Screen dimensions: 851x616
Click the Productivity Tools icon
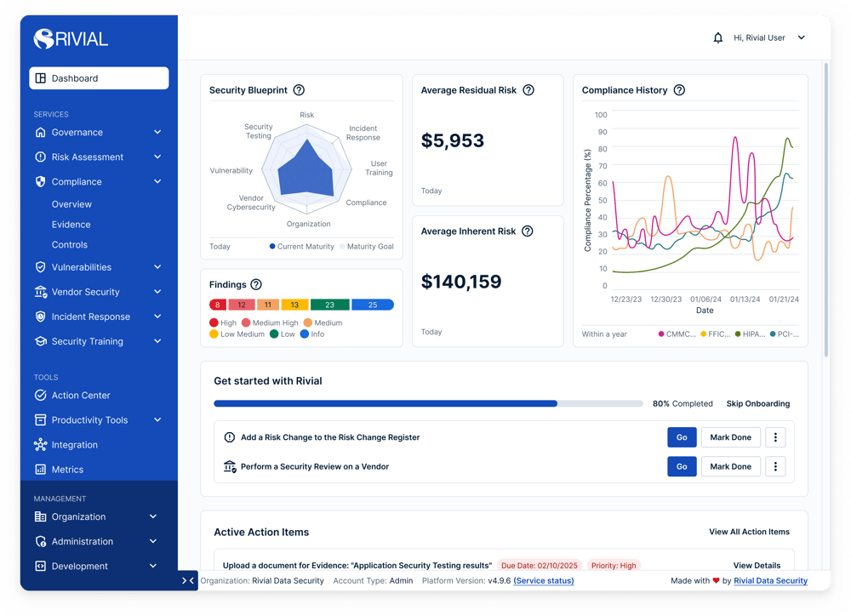[x=40, y=420]
